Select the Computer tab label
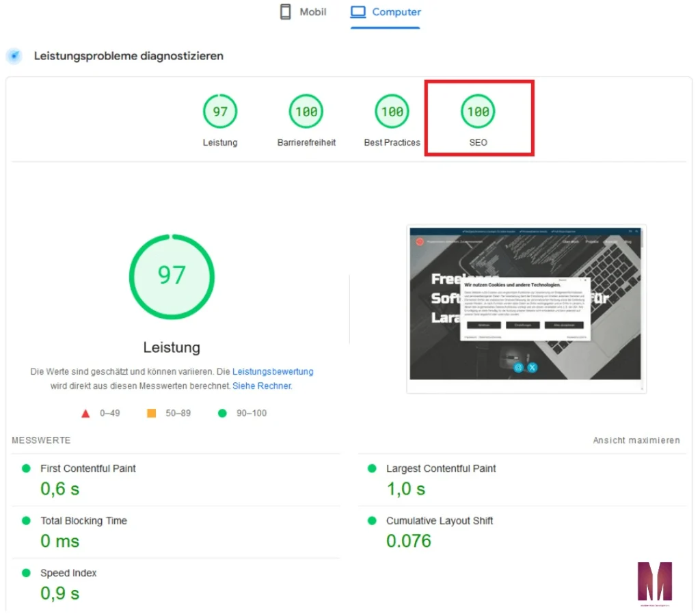The width and height of the screenshot is (700, 616). (396, 12)
